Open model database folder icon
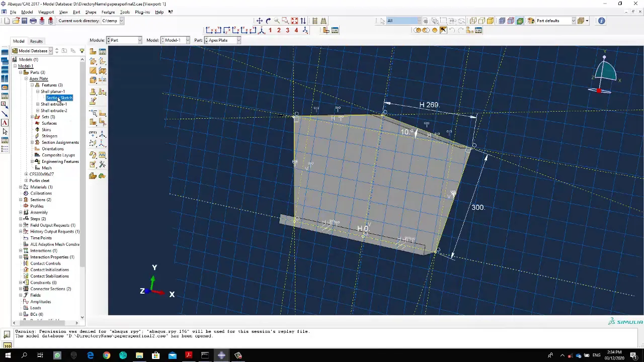The image size is (644, 362). pos(16,21)
